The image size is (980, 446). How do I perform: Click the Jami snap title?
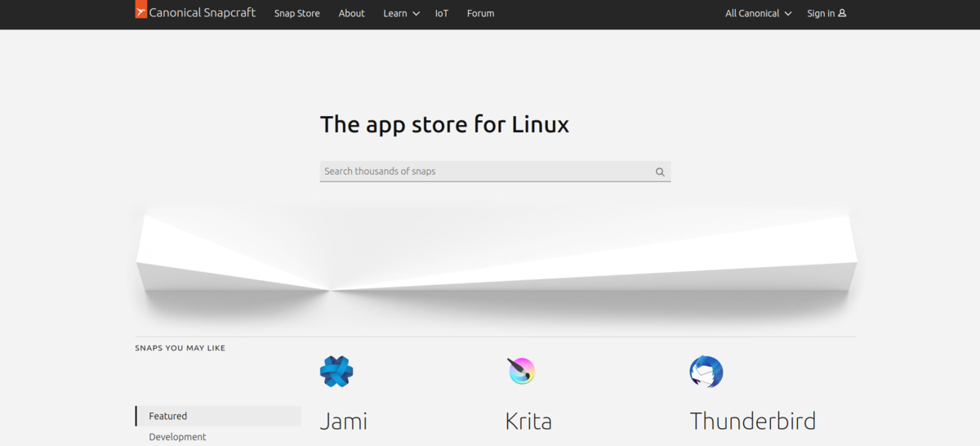[x=343, y=421]
